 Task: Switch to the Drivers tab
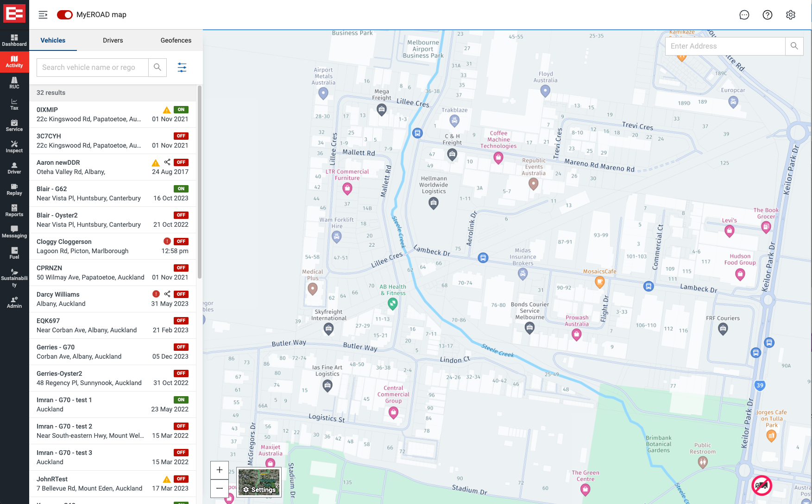(x=113, y=41)
